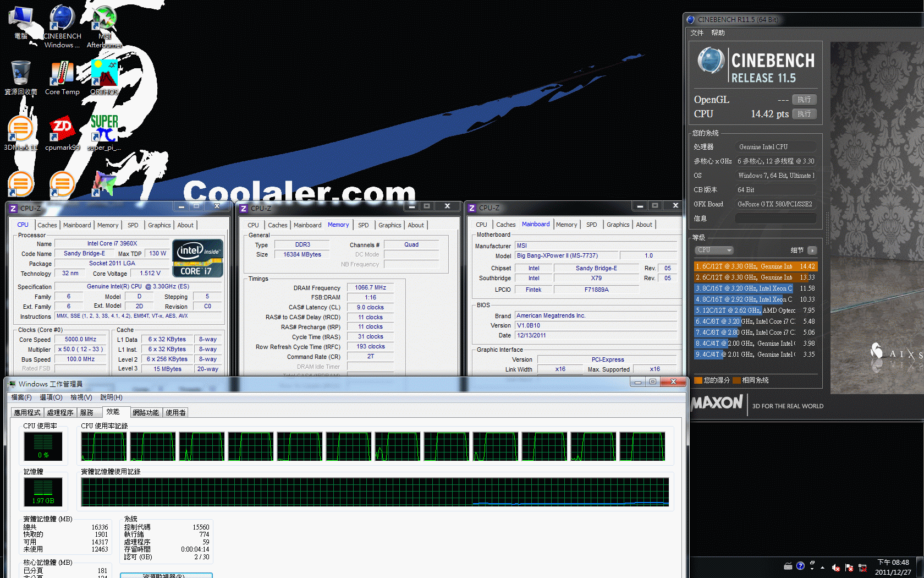This screenshot has height=578, width=924.
Task: Select Caches tab in the CPU-Z window showing Processor
Action: coord(47,225)
